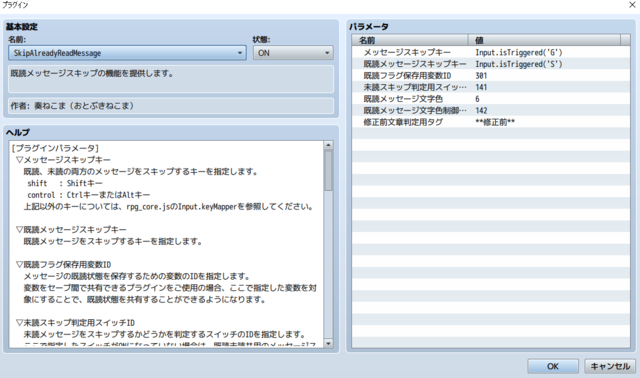Click the 作者 author field

point(171,106)
